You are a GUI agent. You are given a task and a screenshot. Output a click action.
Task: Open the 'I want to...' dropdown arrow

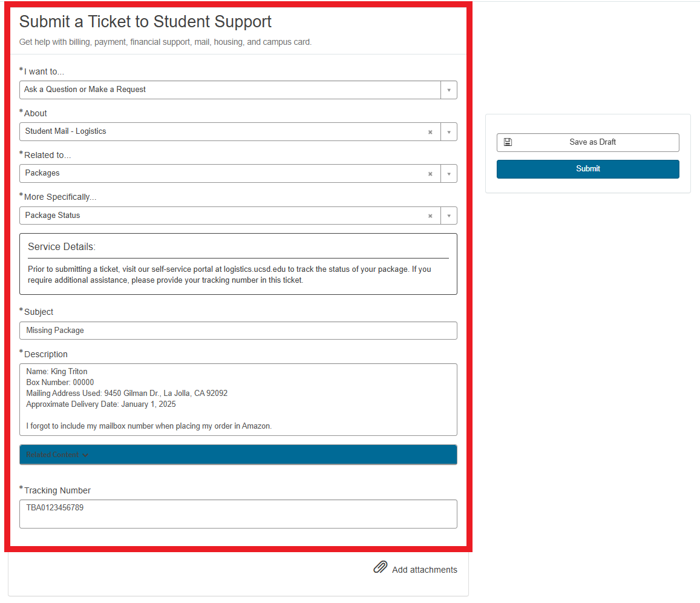pos(449,90)
